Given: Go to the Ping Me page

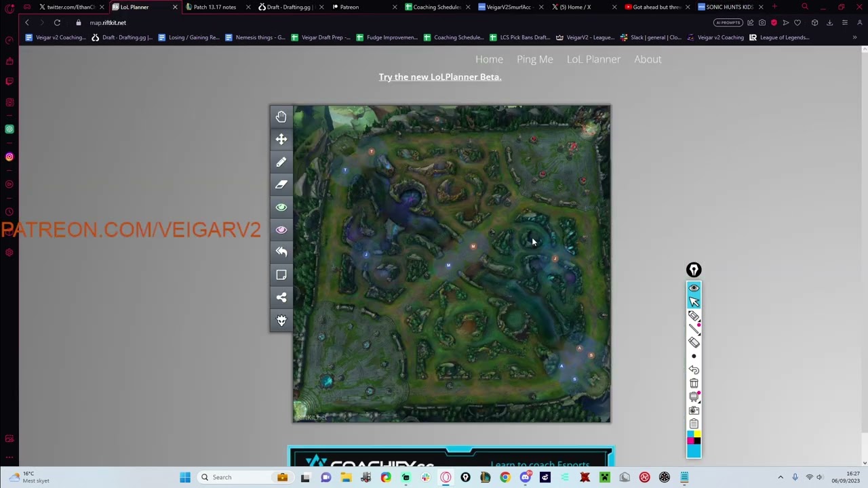Looking at the screenshot, I should 535,59.
